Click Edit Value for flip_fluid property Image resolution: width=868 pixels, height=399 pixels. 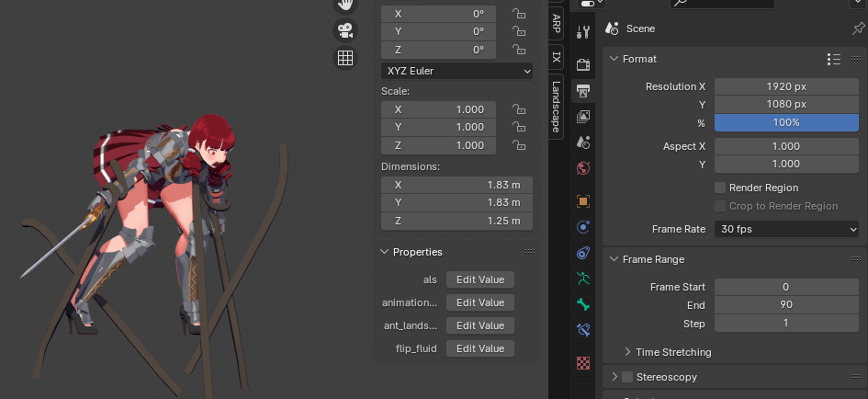(x=479, y=348)
